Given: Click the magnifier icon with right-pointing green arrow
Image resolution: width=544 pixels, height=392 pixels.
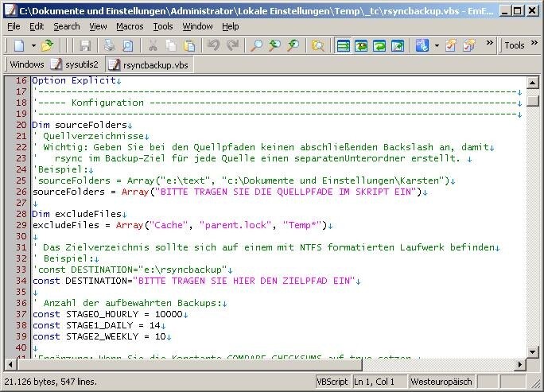Looking at the screenshot, I should (293, 45).
